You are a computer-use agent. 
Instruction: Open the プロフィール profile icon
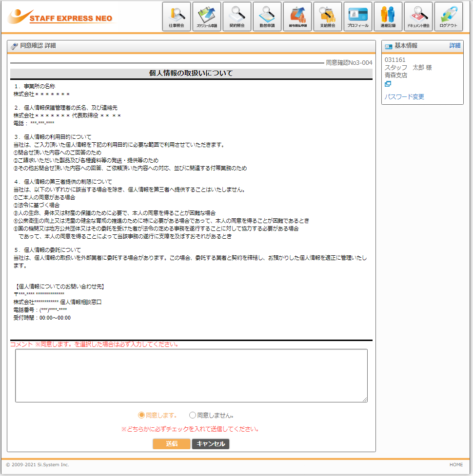click(358, 17)
